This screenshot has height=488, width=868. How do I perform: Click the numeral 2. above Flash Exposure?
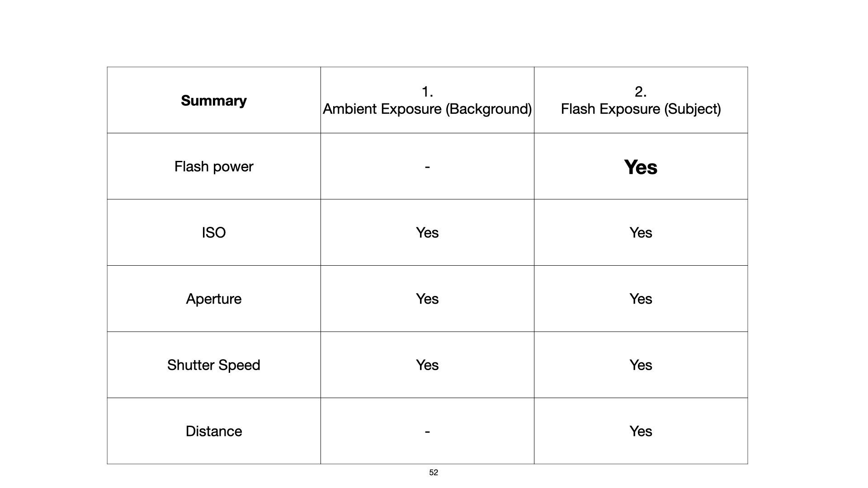[641, 92]
